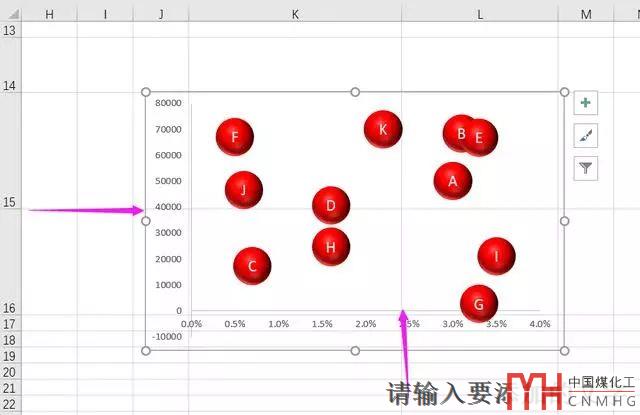Select row 15 header

[x=10, y=151]
